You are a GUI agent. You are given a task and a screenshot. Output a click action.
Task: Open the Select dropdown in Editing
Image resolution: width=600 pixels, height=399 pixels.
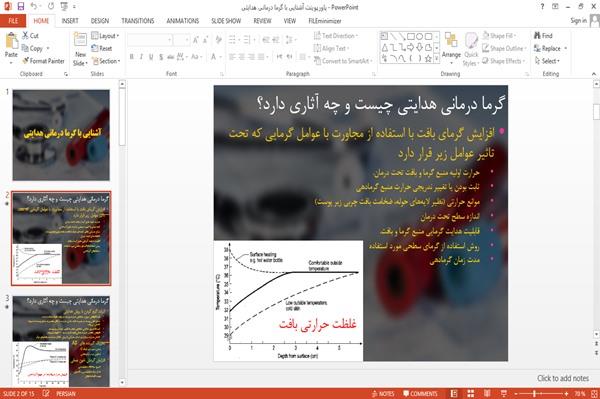pyautogui.click(x=547, y=61)
